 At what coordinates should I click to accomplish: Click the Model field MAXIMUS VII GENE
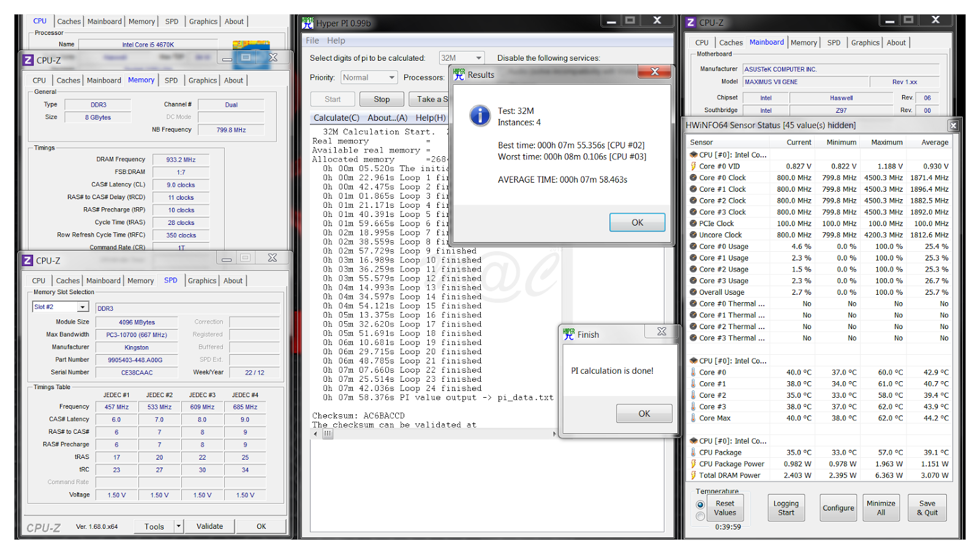(x=806, y=82)
